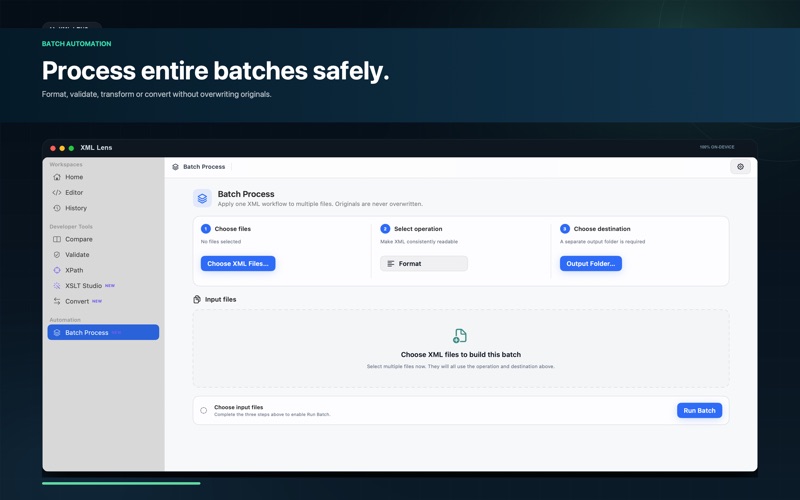Open the Convert tool
This screenshot has height=500, width=800.
[103, 302]
